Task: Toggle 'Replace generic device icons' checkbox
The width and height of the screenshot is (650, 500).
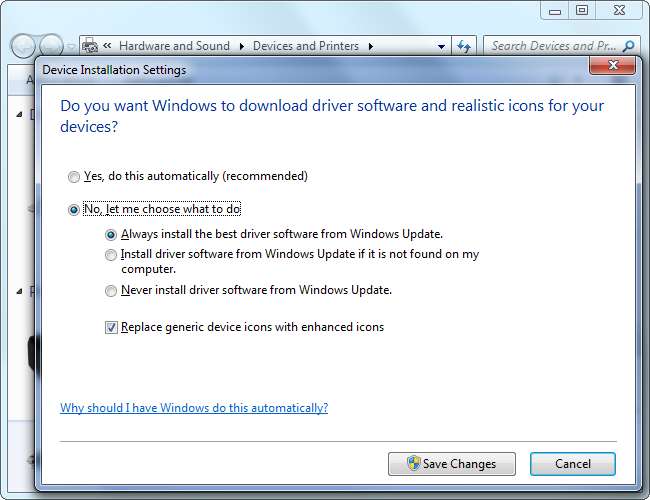Action: pyautogui.click(x=111, y=328)
